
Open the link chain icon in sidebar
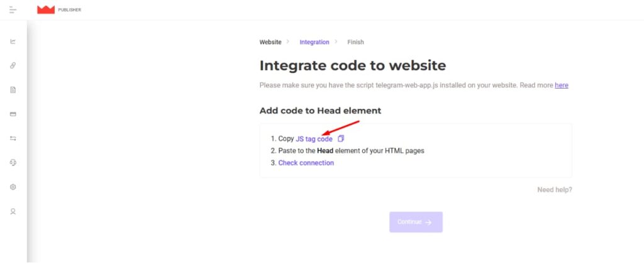13,66
